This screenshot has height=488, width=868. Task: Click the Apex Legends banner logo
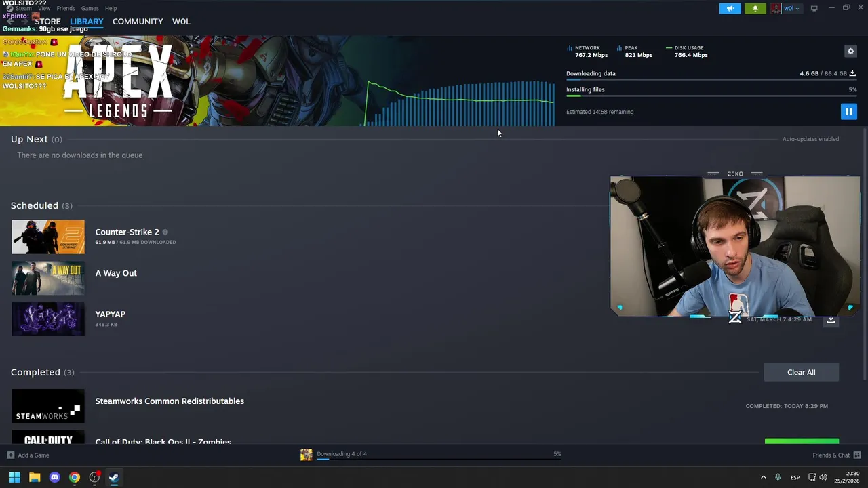click(x=118, y=83)
